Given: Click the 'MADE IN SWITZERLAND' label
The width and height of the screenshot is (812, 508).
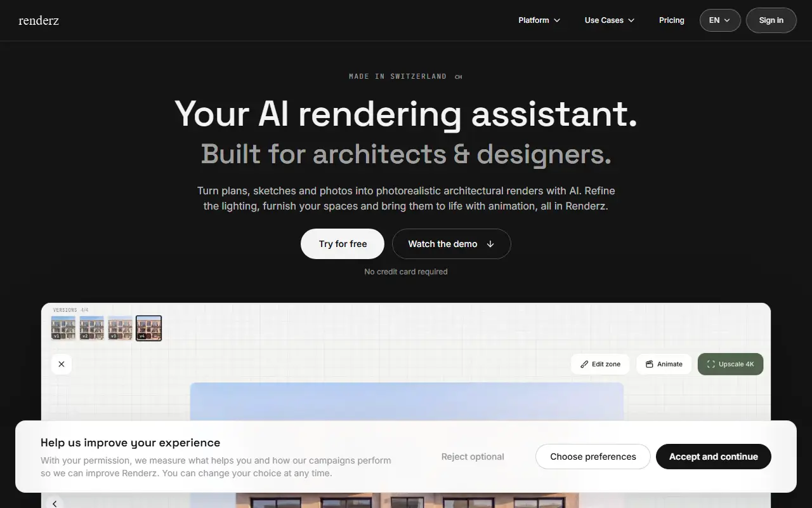Looking at the screenshot, I should pyautogui.click(x=398, y=76).
